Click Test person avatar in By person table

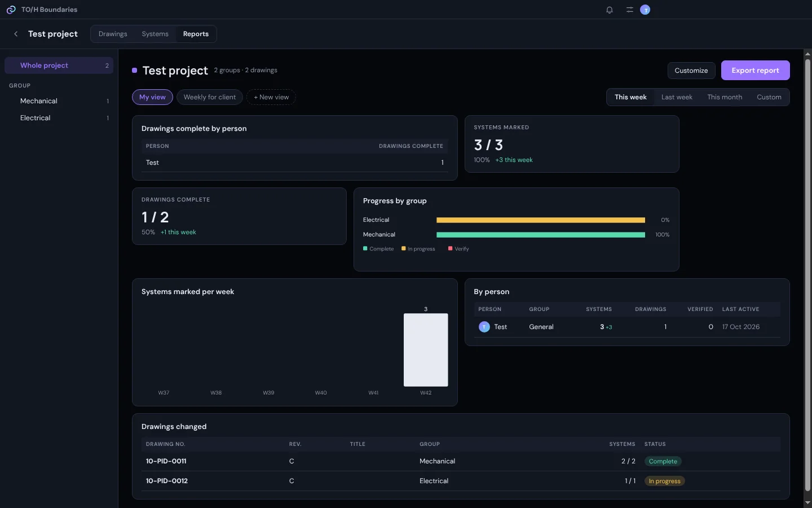coord(484,327)
